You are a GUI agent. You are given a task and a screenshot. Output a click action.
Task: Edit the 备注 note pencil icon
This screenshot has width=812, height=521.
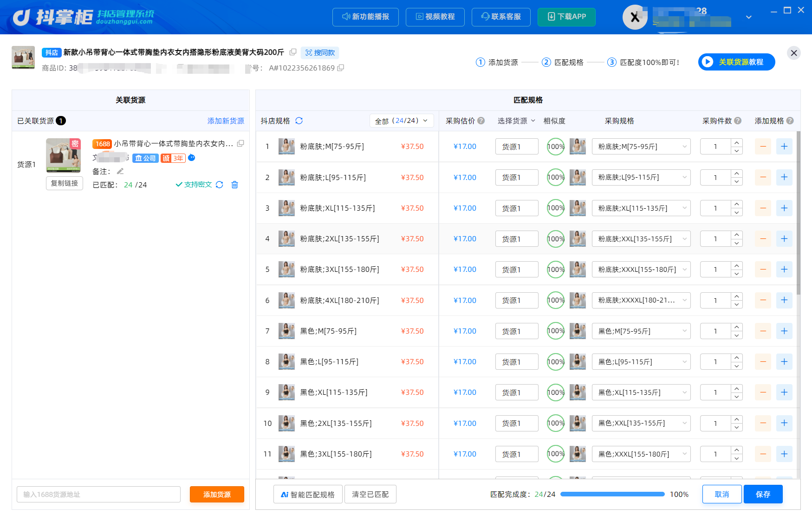pyautogui.click(x=120, y=171)
